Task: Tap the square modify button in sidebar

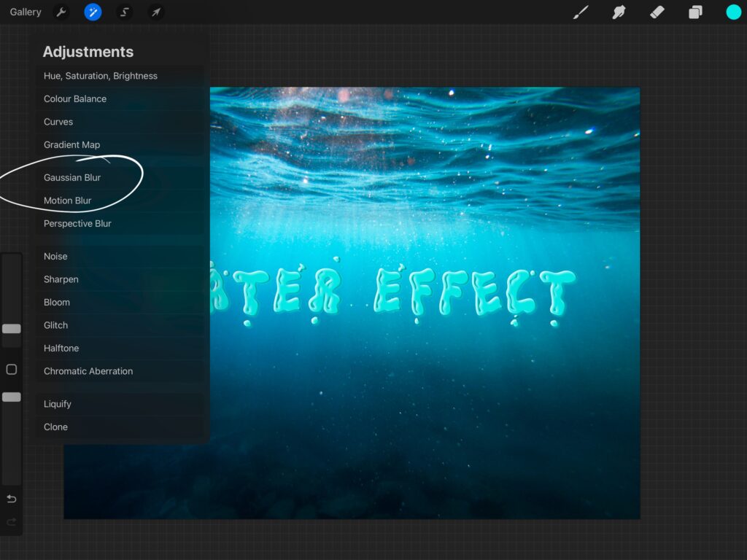Action: click(x=12, y=370)
